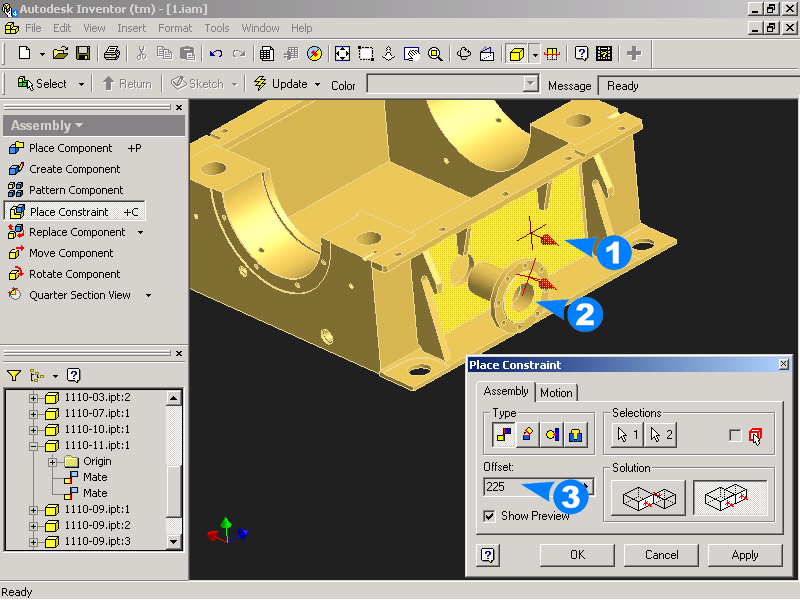The height and width of the screenshot is (600, 800).
Task: Open the Insert menu
Action: point(132,28)
